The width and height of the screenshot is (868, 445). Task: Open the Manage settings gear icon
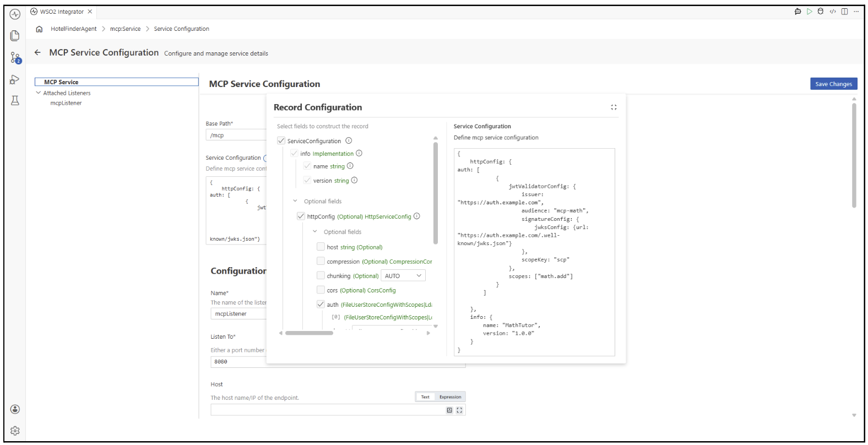15,431
